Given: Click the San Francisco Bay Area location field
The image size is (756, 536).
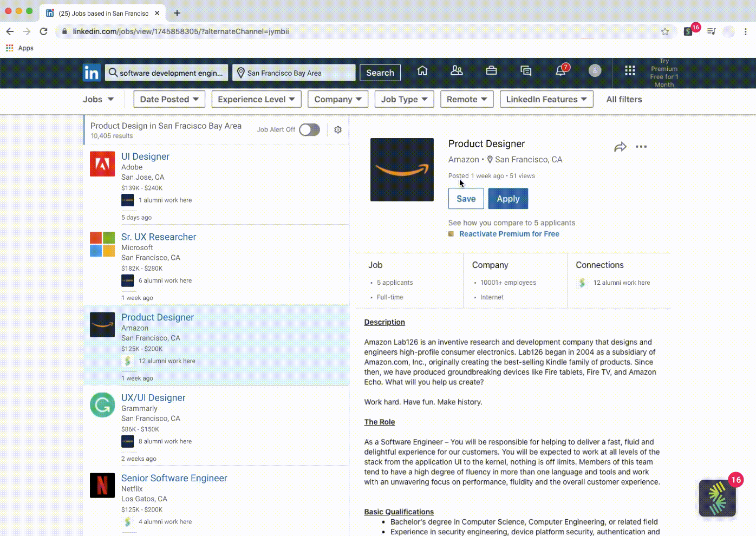Looking at the screenshot, I should 294,73.
